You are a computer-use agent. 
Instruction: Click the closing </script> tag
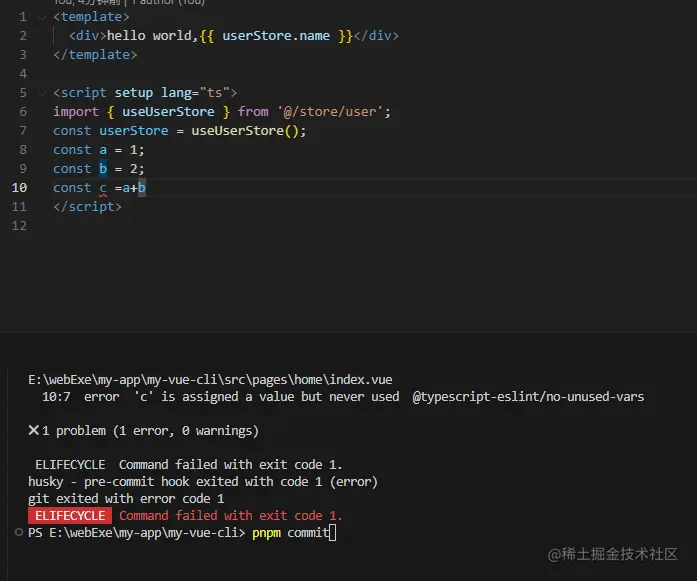(87, 207)
